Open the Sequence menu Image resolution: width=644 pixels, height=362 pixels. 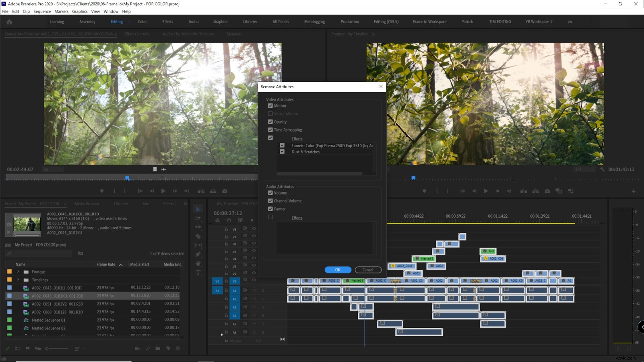pos(42,11)
